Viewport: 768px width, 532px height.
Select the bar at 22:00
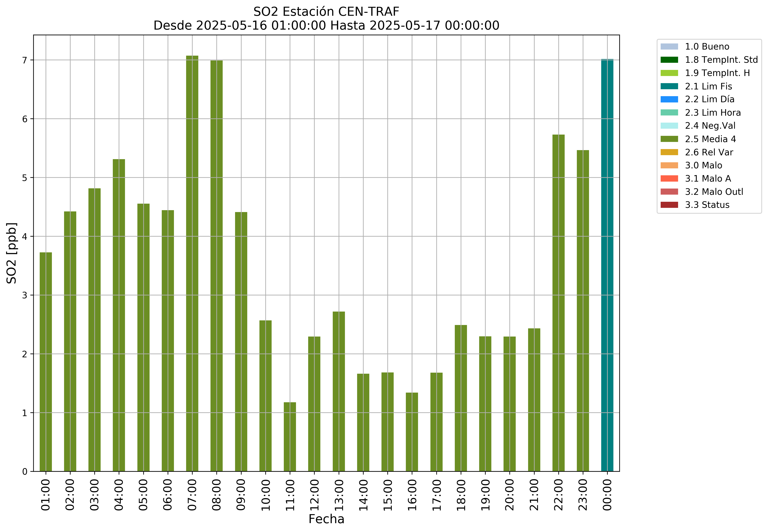click(x=558, y=303)
